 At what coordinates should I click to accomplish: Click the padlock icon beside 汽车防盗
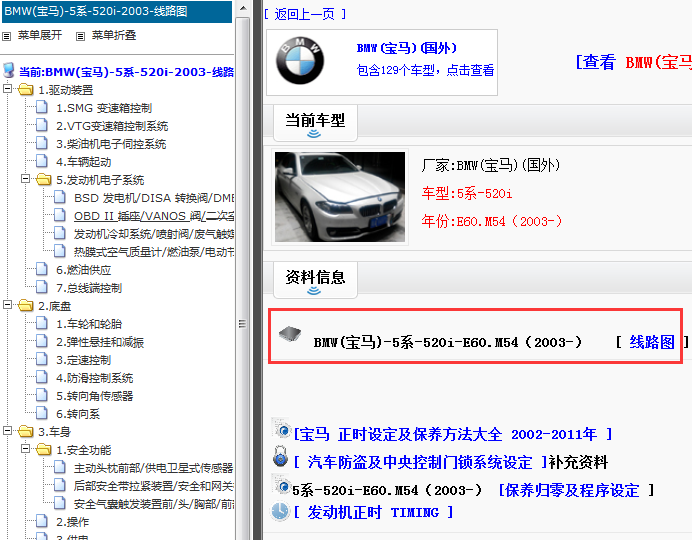point(280,456)
